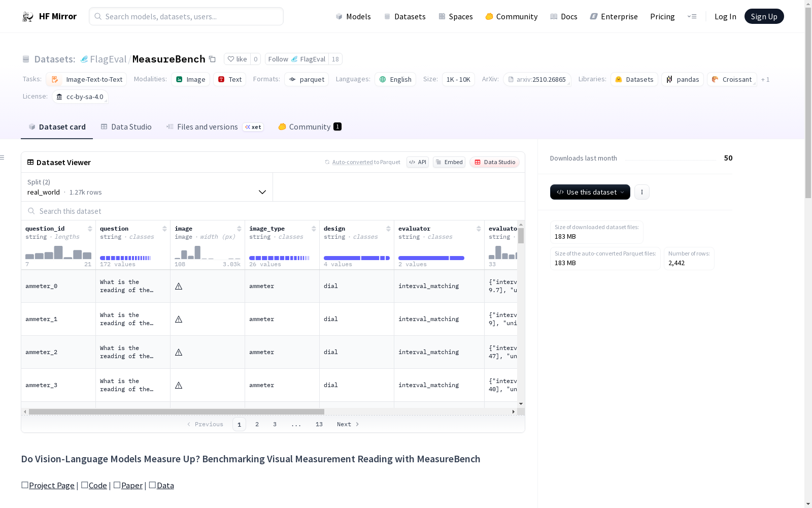
Task: Go to page 13 of rows
Action: [x=319, y=424]
